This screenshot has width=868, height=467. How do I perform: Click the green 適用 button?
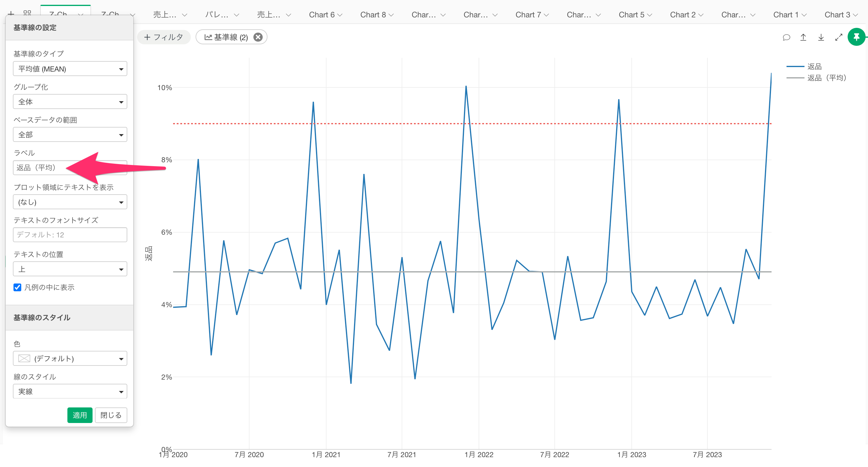tap(80, 415)
